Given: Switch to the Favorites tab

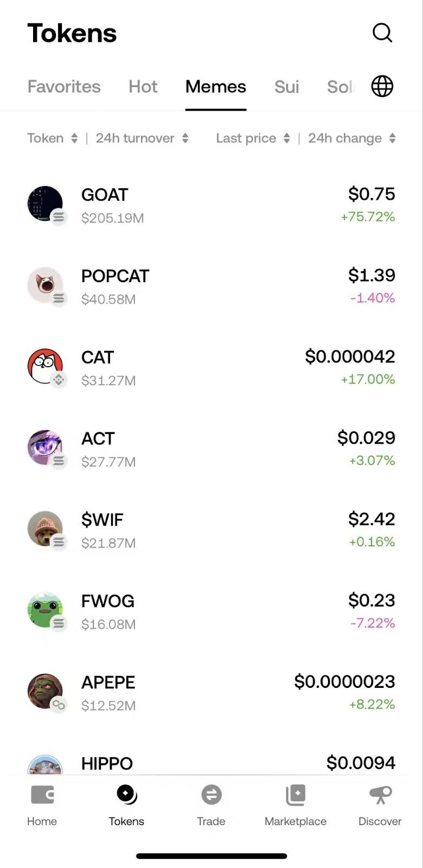Looking at the screenshot, I should pos(64,87).
